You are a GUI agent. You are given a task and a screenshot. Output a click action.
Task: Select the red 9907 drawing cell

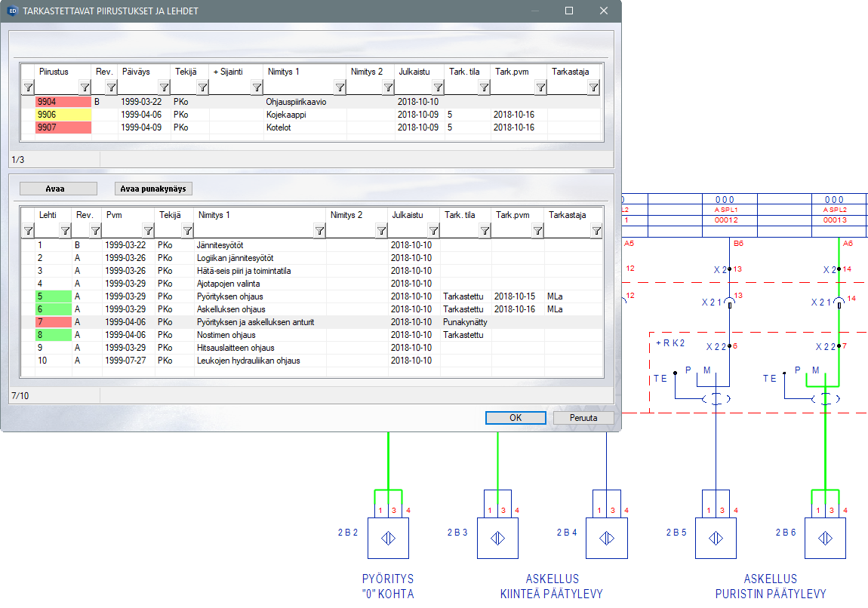pos(63,128)
